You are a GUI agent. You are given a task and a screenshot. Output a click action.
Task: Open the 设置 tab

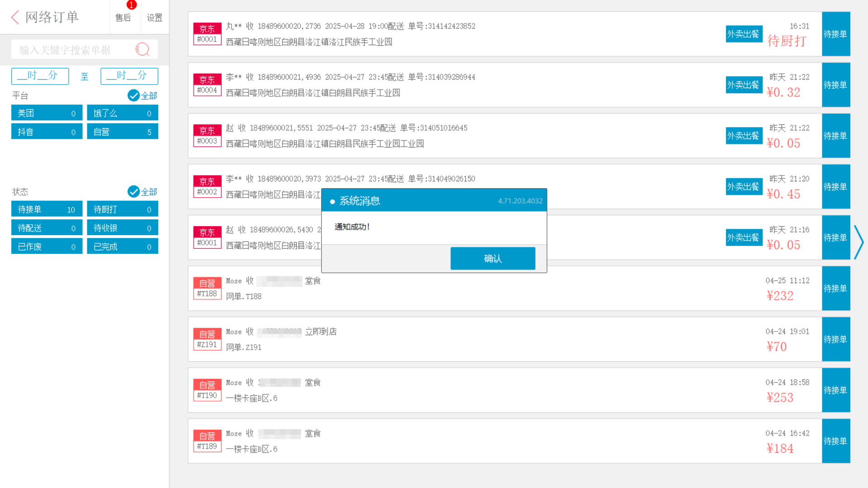tap(155, 17)
